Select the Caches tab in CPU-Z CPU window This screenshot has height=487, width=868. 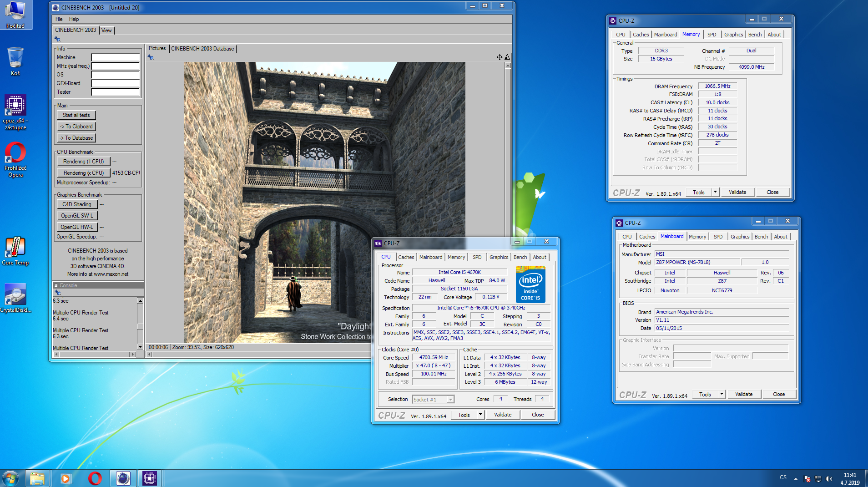406,257
